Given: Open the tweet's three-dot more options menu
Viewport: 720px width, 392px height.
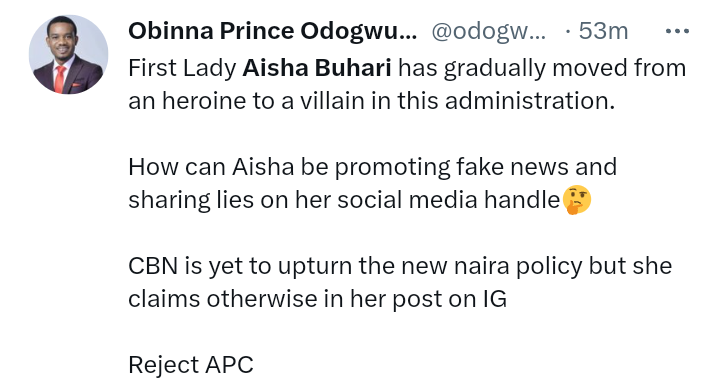Looking at the screenshot, I should pos(677,31).
